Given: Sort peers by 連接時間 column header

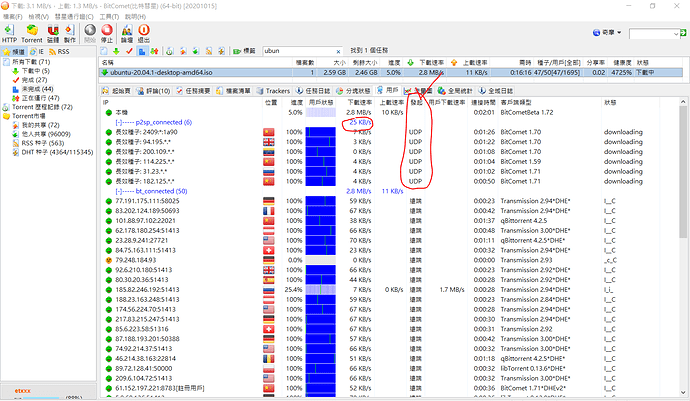Looking at the screenshot, I should (x=483, y=102).
